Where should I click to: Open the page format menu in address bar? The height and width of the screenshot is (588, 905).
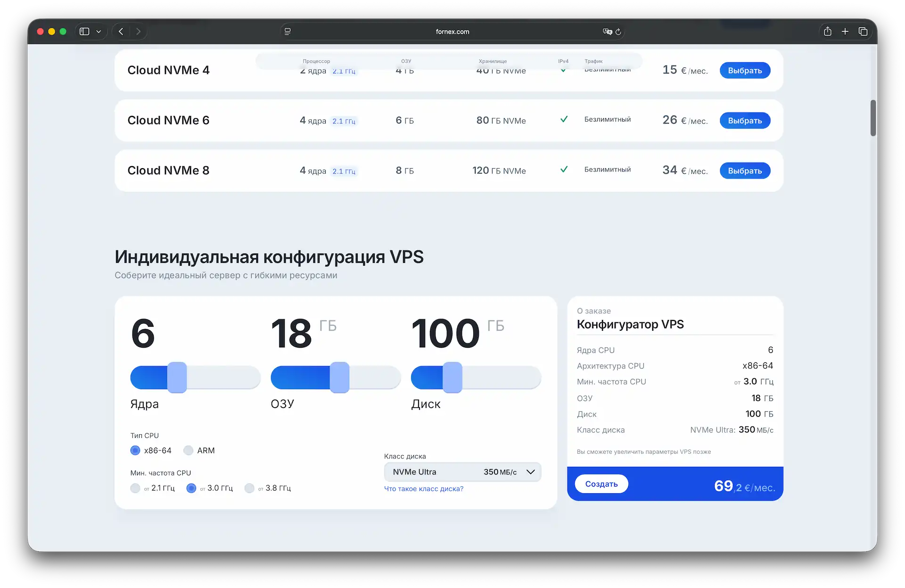[287, 31]
